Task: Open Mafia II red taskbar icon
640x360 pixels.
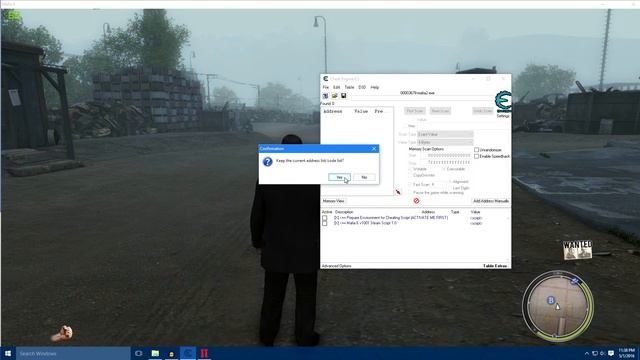Action: (204, 353)
